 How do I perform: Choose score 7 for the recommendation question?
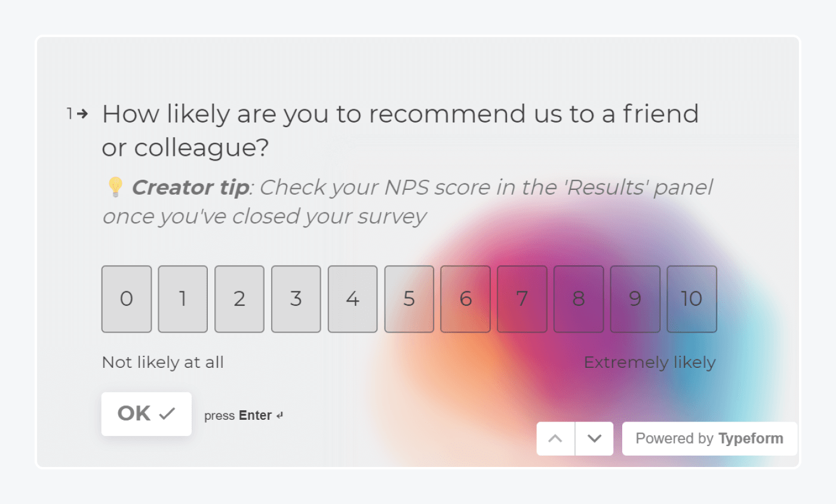click(522, 299)
